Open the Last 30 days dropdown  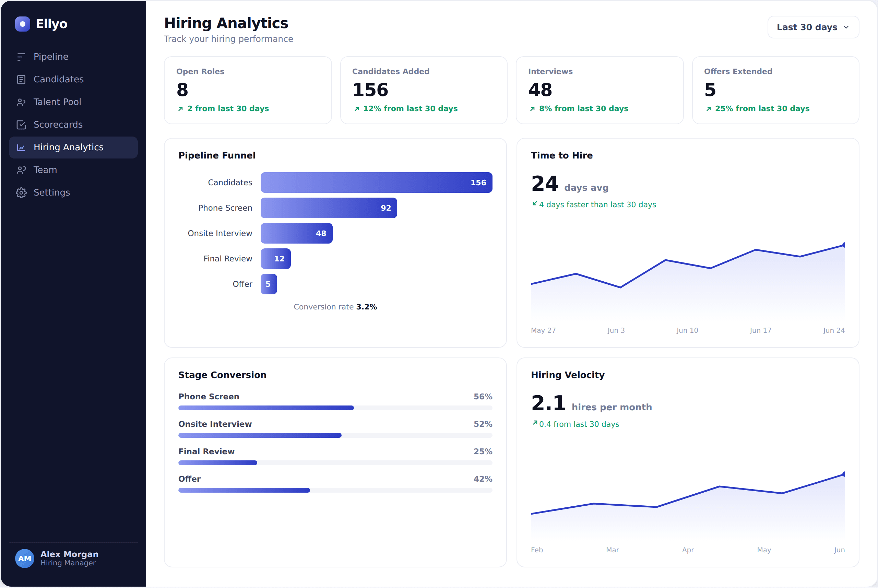pos(813,27)
